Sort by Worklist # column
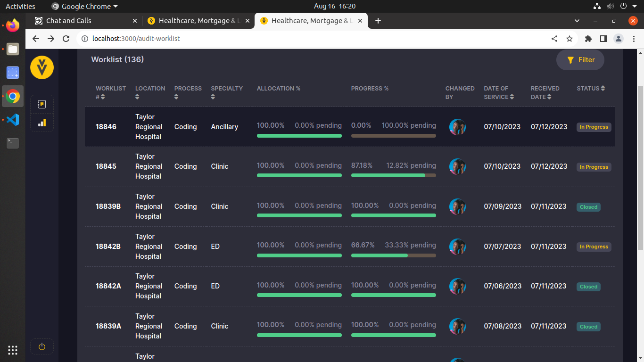The width and height of the screenshot is (644, 362). (103, 97)
